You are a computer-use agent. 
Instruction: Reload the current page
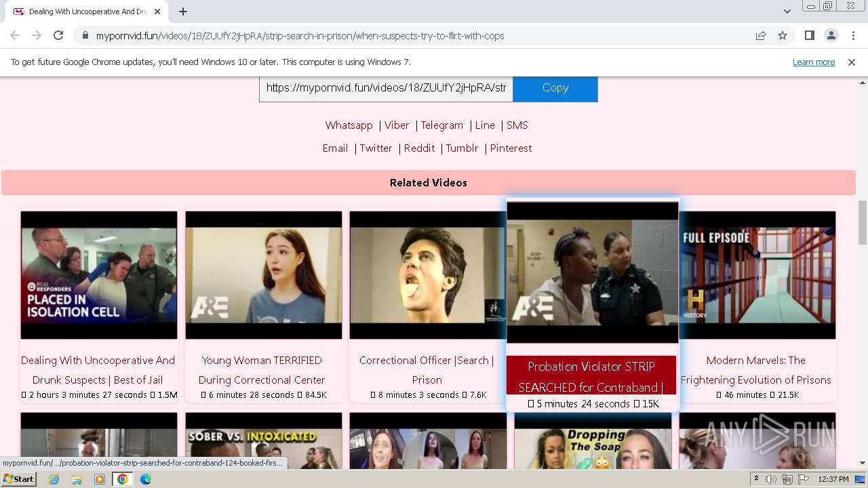pyautogui.click(x=58, y=36)
